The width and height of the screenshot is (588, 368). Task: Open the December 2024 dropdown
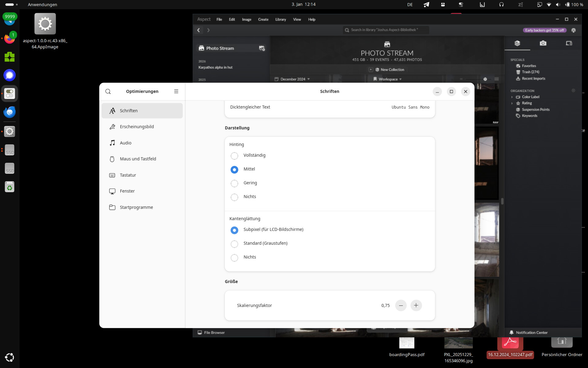pos(292,79)
